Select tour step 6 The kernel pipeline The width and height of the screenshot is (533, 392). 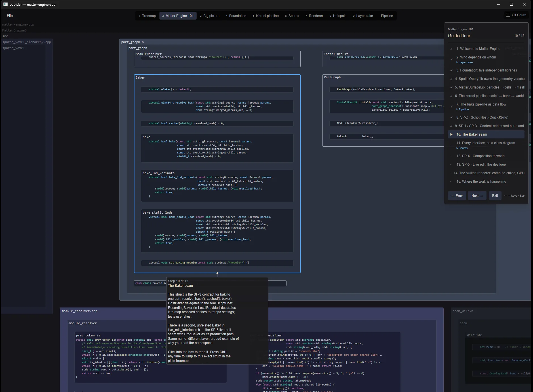coord(486,96)
